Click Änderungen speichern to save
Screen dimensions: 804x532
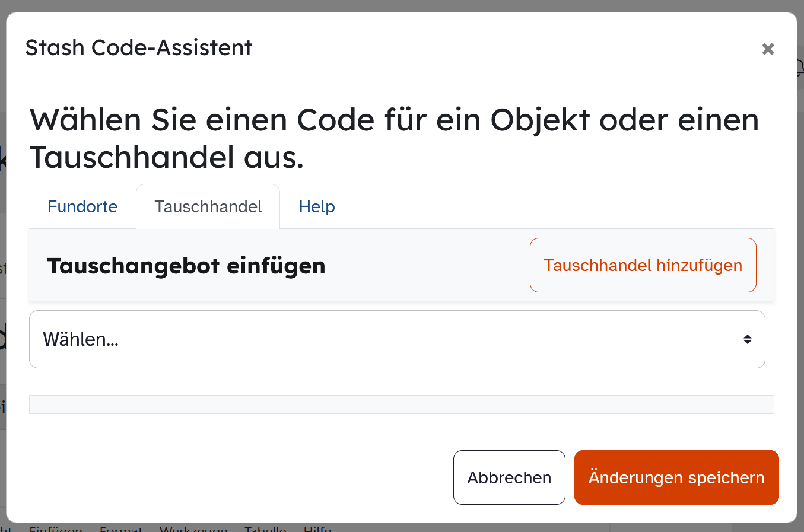click(676, 477)
